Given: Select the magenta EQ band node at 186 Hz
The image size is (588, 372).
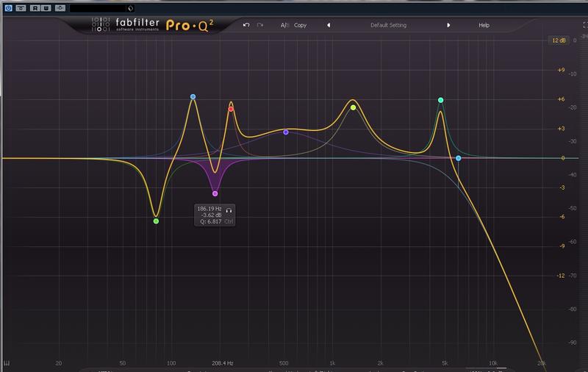Looking at the screenshot, I should tap(215, 194).
